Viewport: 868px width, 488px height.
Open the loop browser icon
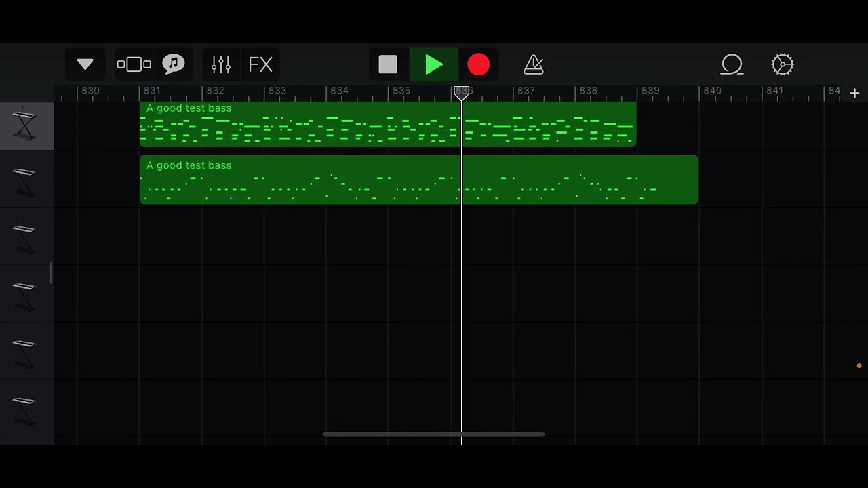pyautogui.click(x=732, y=64)
